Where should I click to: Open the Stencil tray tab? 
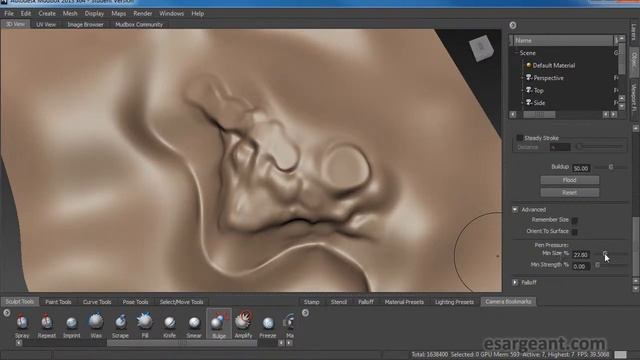[x=339, y=302]
